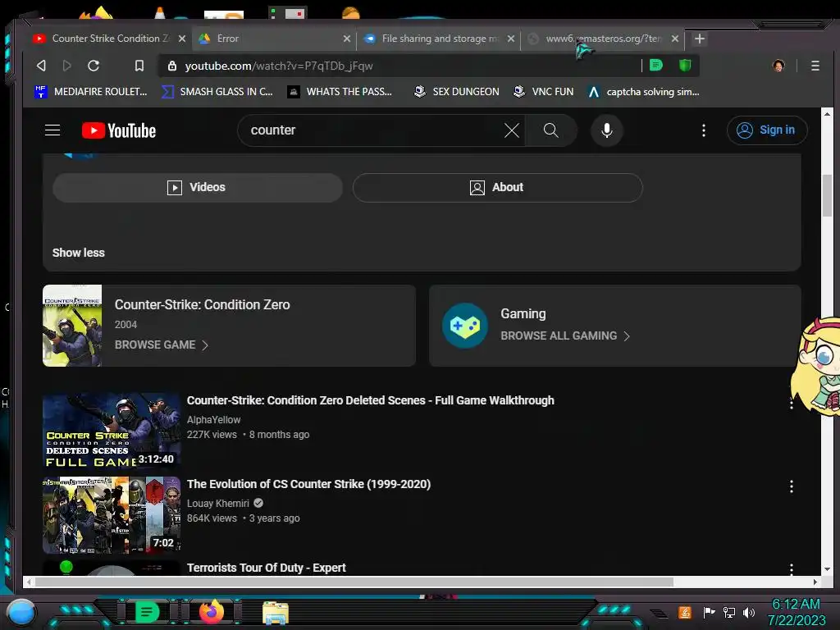Visit the AlphaYellow channel

213,420
